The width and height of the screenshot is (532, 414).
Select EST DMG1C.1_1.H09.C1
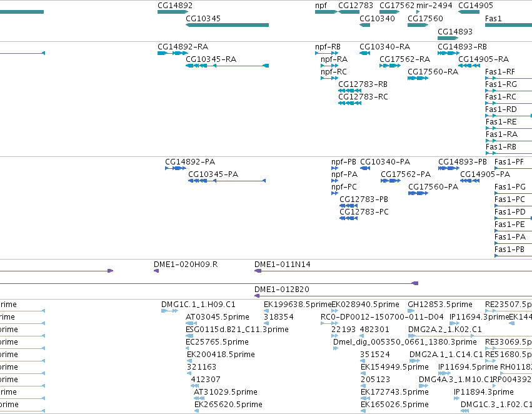169,310
